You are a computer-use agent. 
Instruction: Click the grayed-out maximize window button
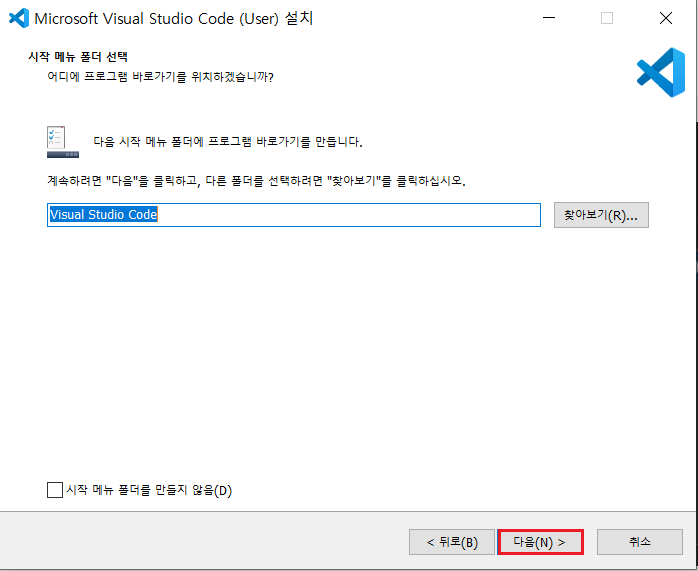(x=607, y=18)
